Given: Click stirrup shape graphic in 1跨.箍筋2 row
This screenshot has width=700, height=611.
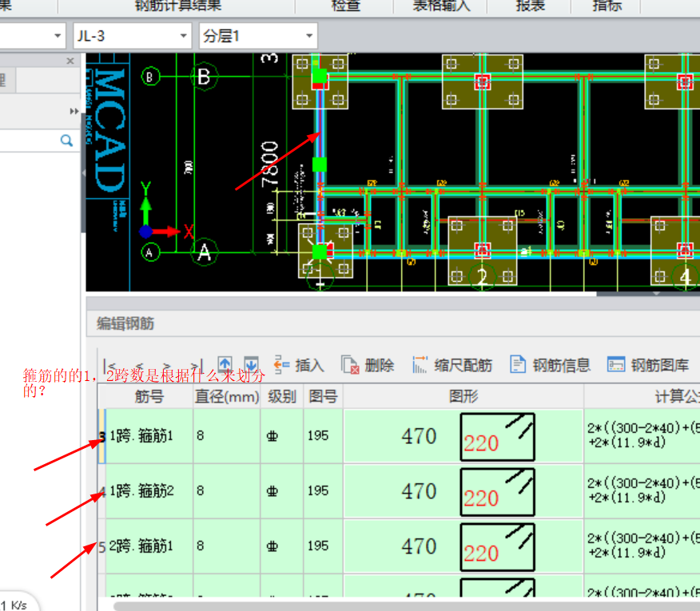Looking at the screenshot, I should click(498, 492).
